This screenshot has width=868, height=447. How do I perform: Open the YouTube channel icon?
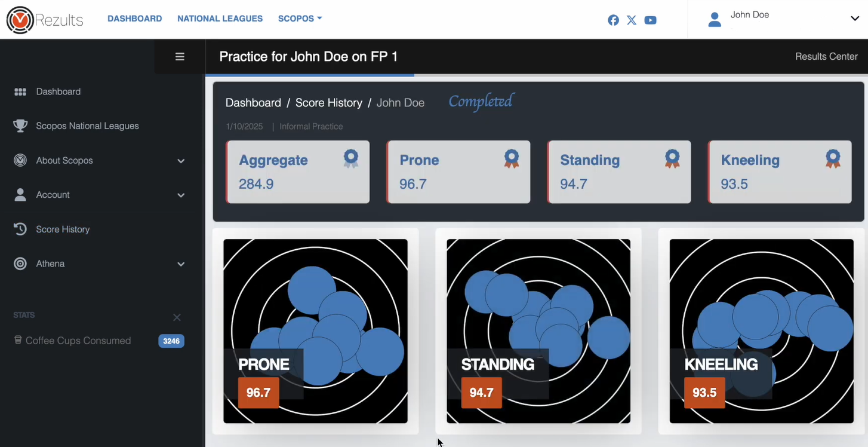[x=651, y=20]
